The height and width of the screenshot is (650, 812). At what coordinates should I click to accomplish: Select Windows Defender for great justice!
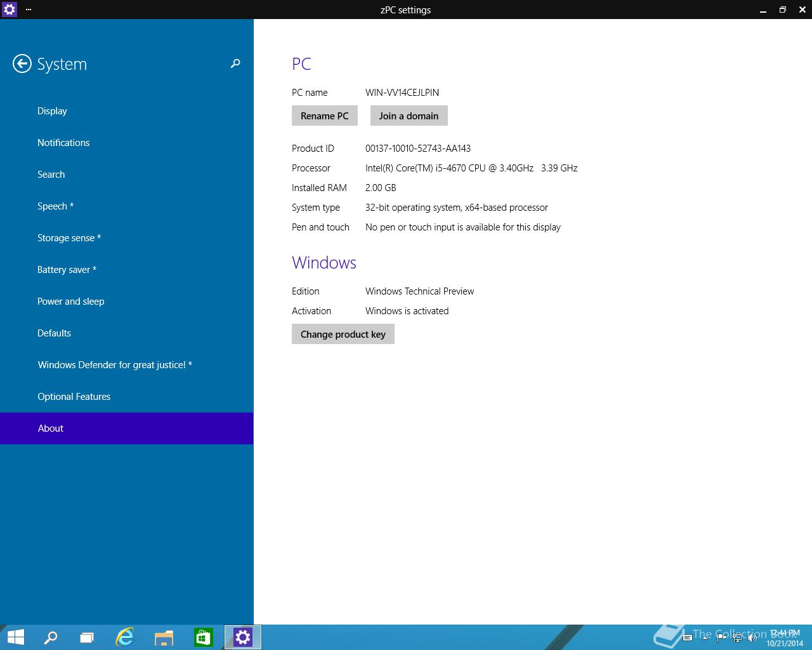point(127,365)
